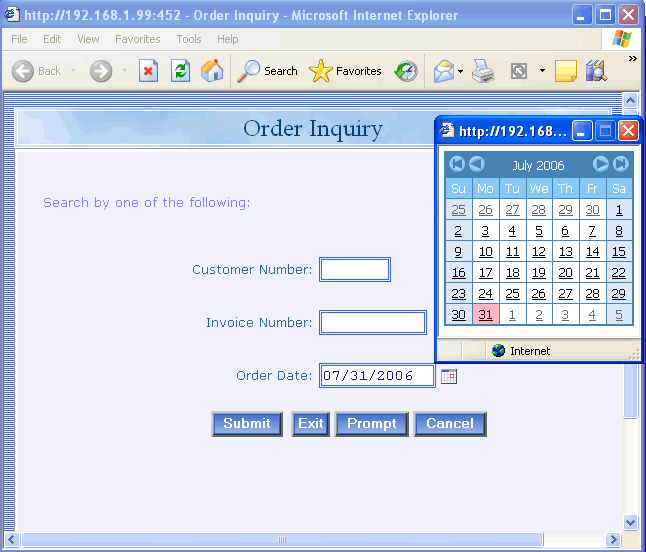Click the vertical scrollbar down arrow
646x552 pixels.
pos(630,522)
